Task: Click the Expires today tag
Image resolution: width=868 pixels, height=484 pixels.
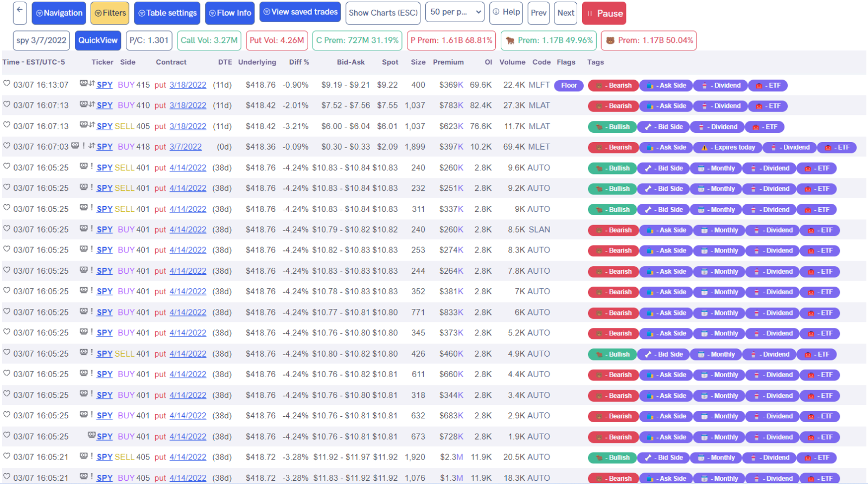Action: click(x=728, y=147)
